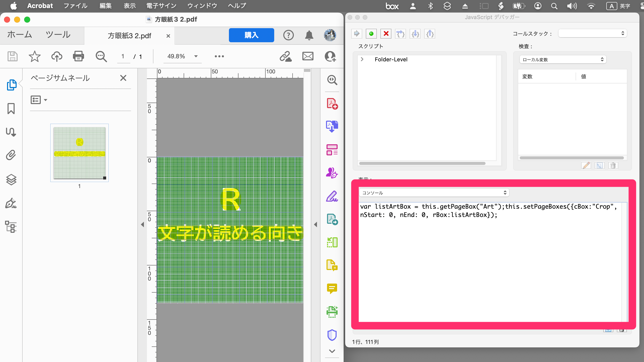Screen dimensions: 644x362
Task: Click the blue 購入 button
Action: click(251, 35)
